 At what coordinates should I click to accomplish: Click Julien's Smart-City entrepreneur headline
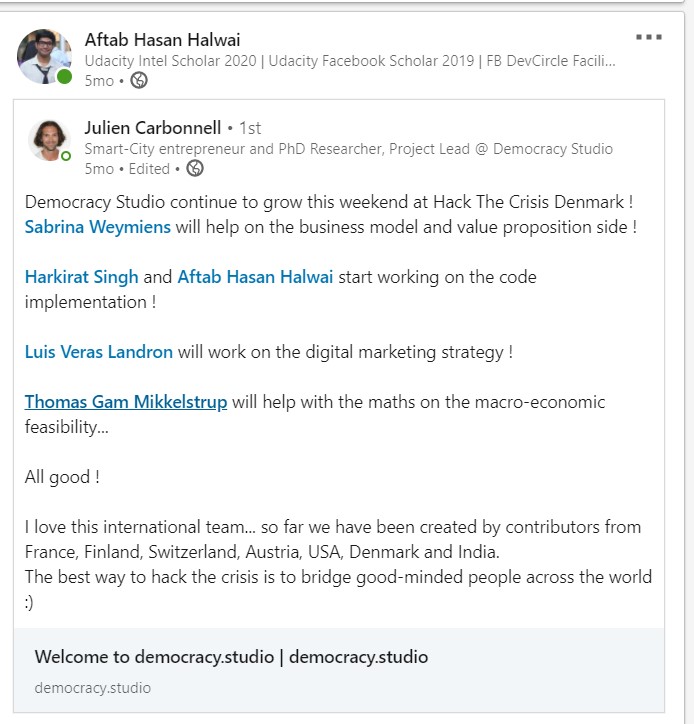tap(348, 149)
